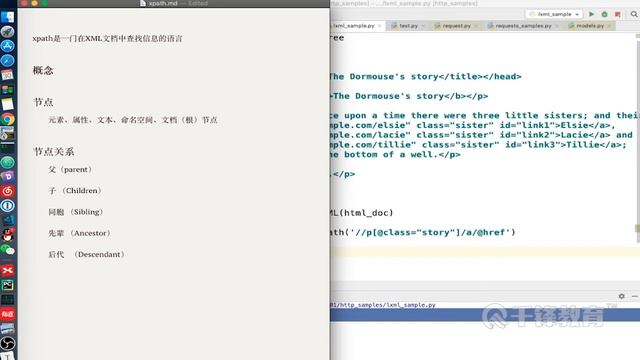
Task: Switch to PyCharm via dock icon
Action: (x=7, y=285)
